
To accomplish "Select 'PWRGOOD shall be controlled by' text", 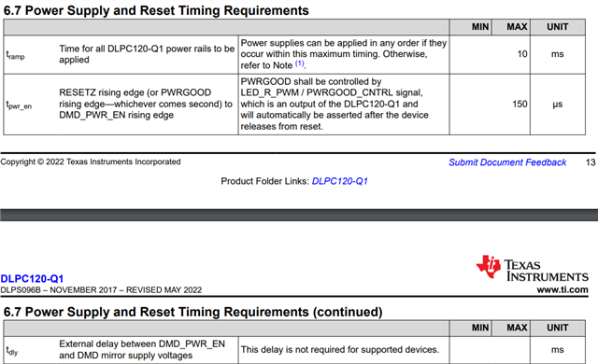I will coord(335,104).
